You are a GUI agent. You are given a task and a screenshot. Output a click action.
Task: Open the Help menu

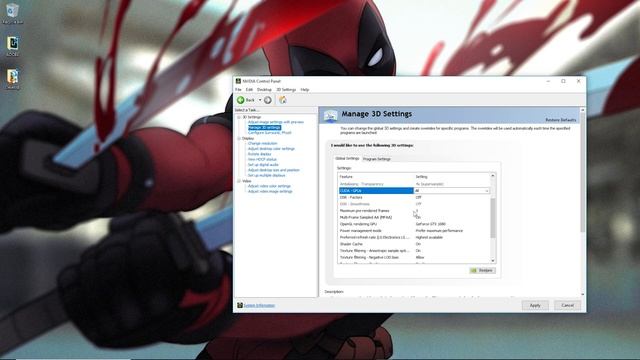click(305, 90)
